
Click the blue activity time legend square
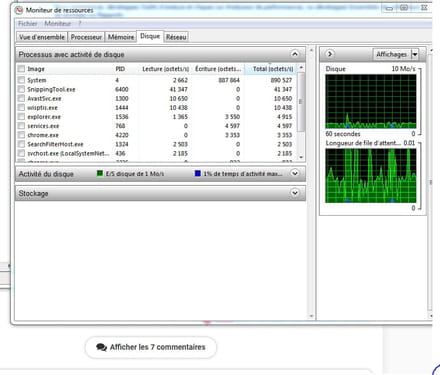pyautogui.click(x=198, y=173)
